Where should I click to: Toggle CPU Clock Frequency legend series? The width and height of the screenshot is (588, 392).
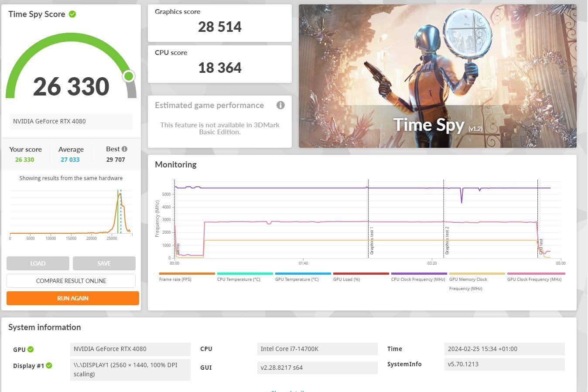419,277
